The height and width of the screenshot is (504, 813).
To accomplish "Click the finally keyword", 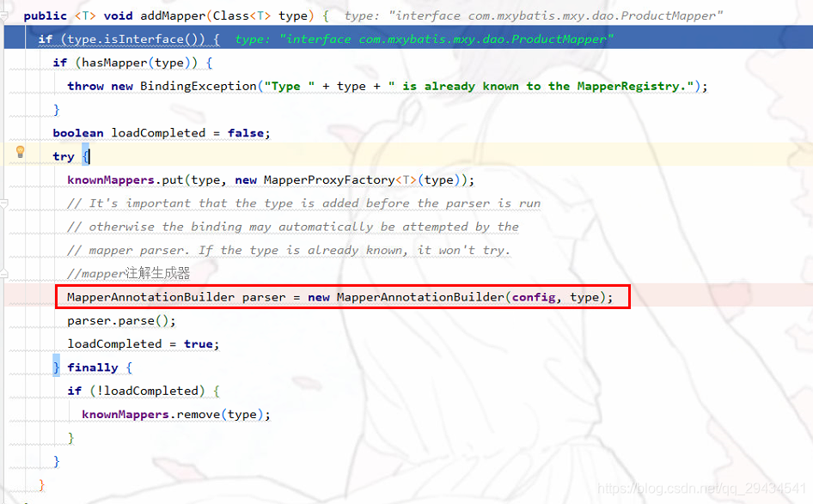I will point(92,367).
